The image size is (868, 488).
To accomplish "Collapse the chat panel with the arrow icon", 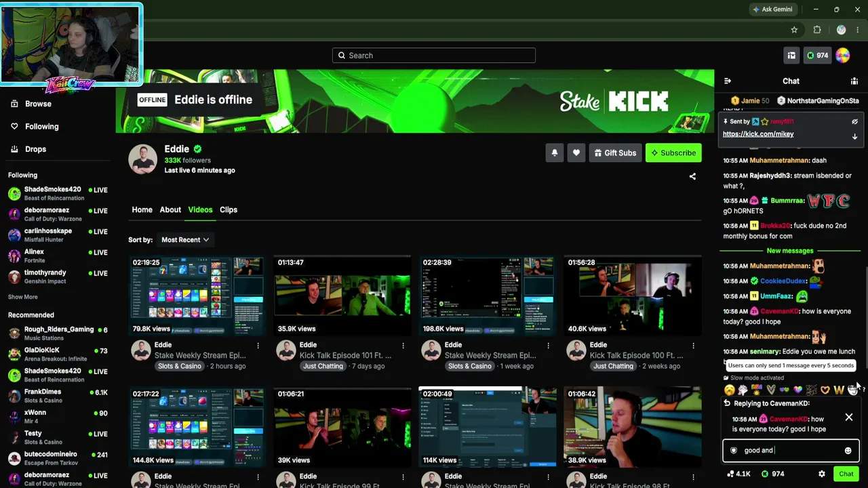I will click(x=728, y=81).
